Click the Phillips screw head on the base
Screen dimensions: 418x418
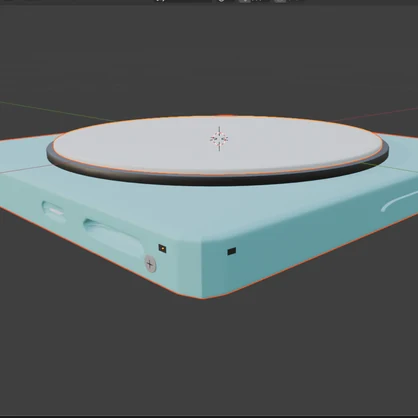tap(150, 264)
